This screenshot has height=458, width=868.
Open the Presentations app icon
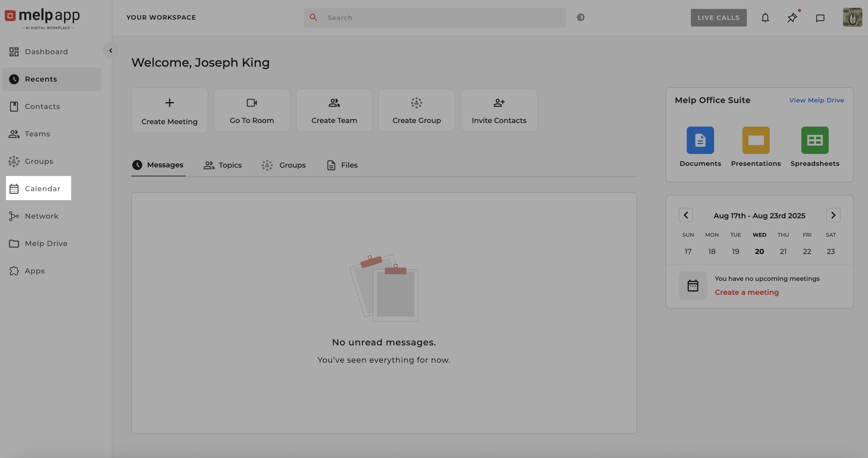point(756,140)
